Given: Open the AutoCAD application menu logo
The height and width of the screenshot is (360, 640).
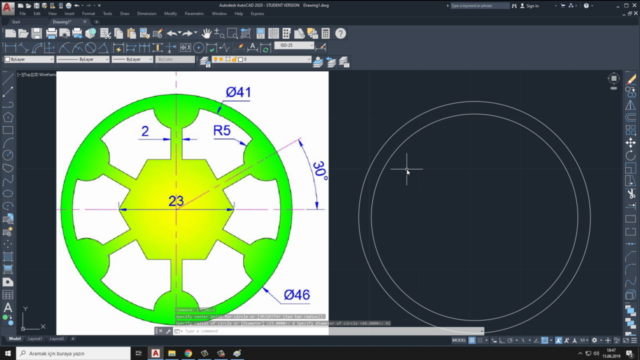Looking at the screenshot, I should (7, 8).
